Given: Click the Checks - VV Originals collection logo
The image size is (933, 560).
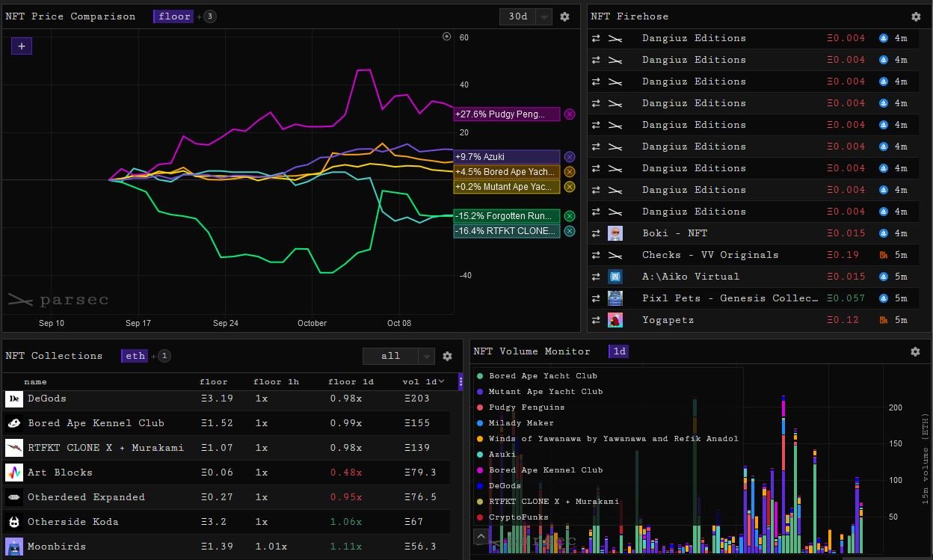Looking at the screenshot, I should 615,255.
